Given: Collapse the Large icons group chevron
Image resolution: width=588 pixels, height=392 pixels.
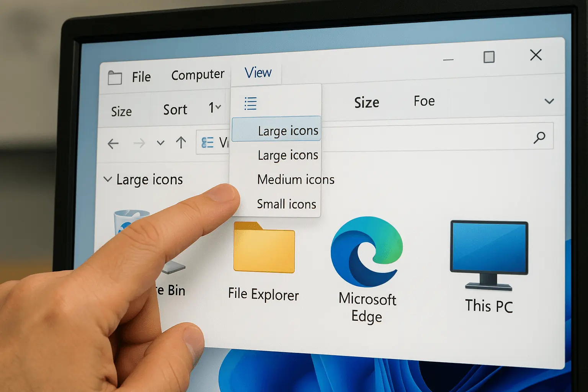Looking at the screenshot, I should pos(108,179).
